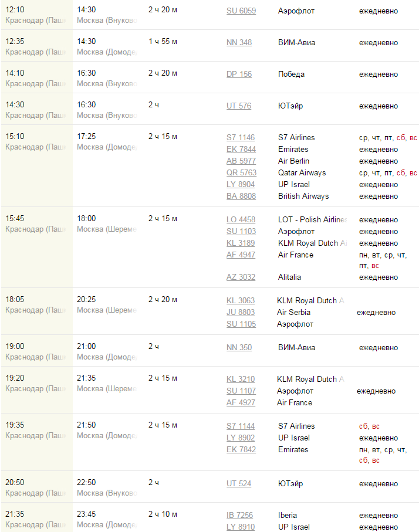The image size is (419, 532).
Task: Select flight UT 576 link
Action: click(x=239, y=106)
